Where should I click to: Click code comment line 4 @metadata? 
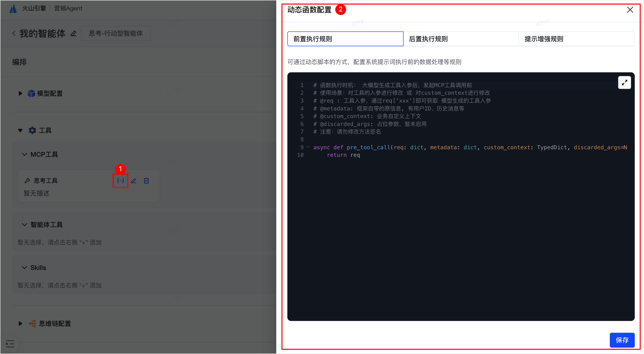[x=389, y=109]
